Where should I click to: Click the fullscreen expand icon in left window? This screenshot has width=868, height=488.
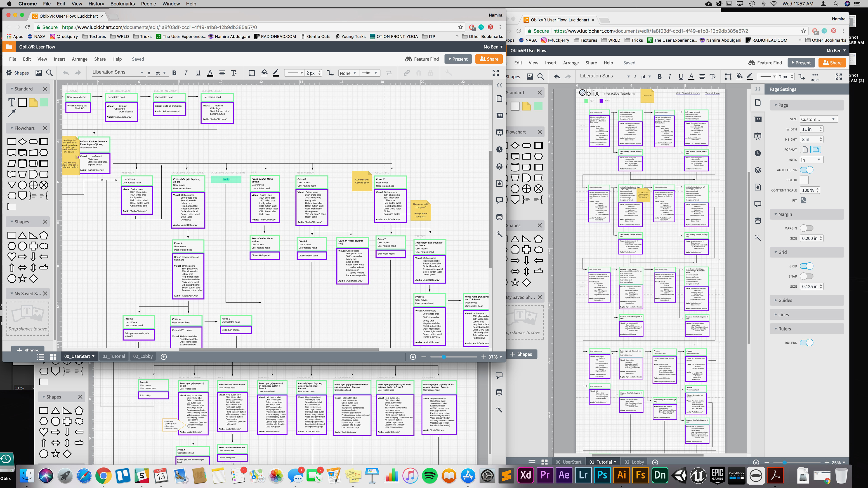pos(495,73)
